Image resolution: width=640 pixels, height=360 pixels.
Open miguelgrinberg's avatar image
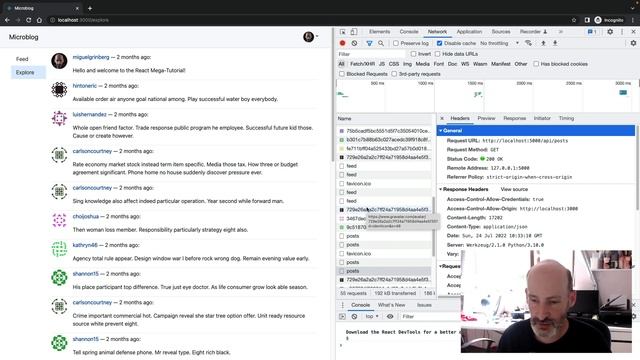coord(59,61)
